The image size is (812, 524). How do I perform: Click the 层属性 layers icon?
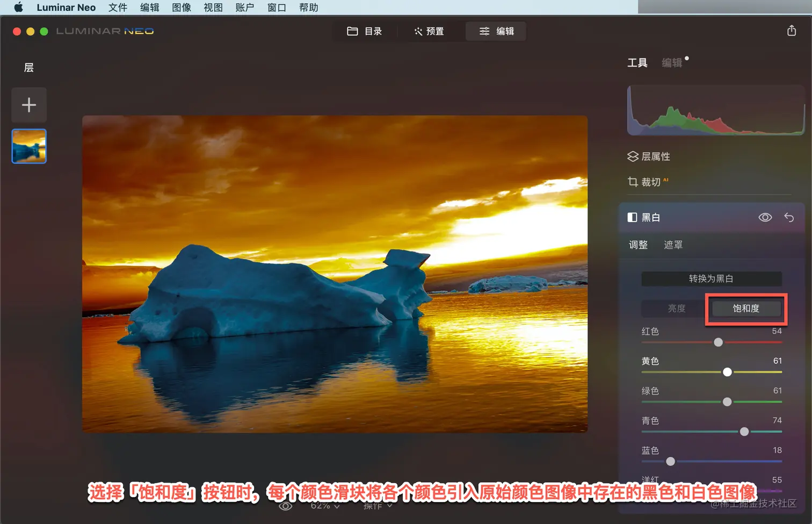coord(633,156)
